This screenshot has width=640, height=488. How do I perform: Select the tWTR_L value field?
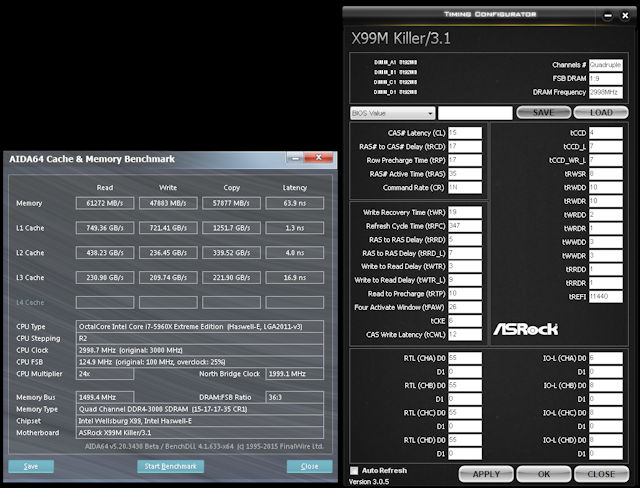pyautogui.click(x=465, y=280)
